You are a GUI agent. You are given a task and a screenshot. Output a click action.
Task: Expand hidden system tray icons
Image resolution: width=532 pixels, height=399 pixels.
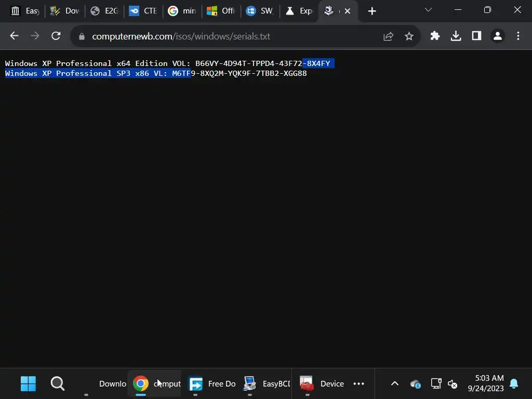[x=395, y=384]
